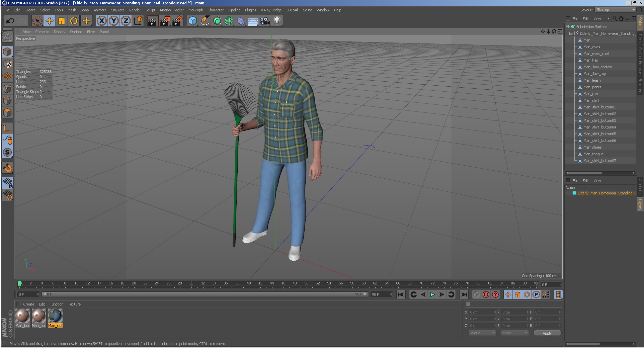
Task: Select Man_shoes object in tree
Action: point(592,147)
